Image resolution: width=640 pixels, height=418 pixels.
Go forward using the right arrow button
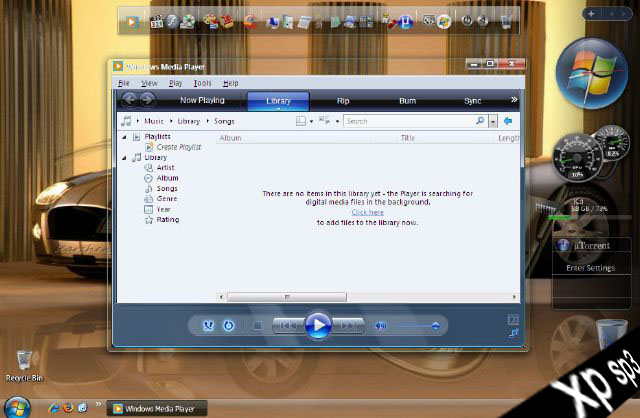point(147,100)
